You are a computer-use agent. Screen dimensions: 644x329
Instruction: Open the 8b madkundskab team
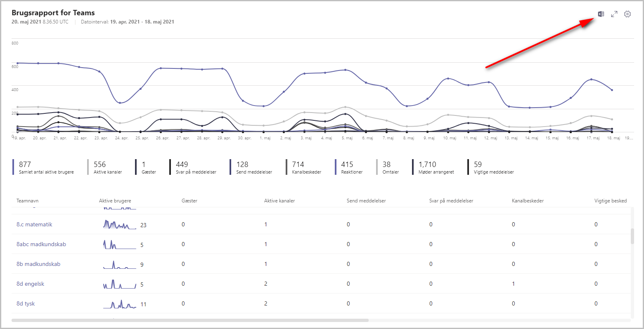38,264
